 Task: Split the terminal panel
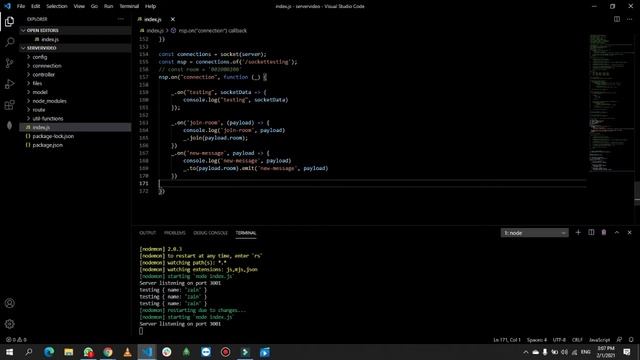[591, 233]
